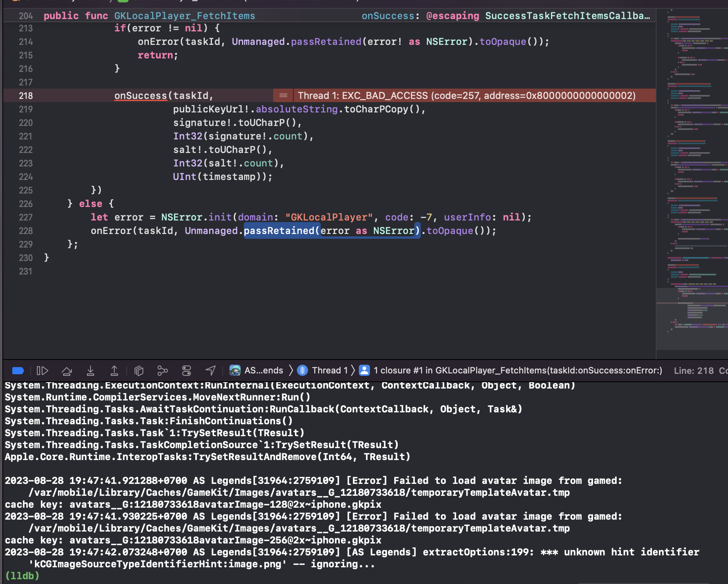Click the else keyword on line 226

pos(91,204)
